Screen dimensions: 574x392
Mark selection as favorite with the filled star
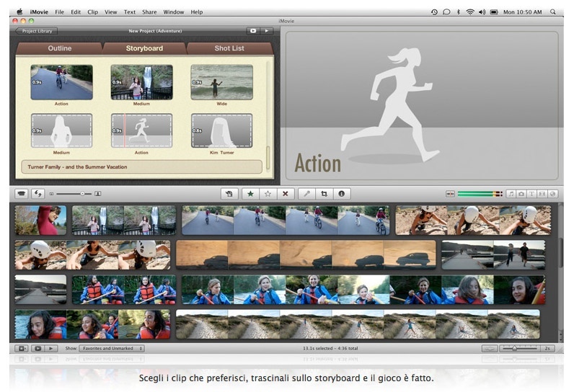pyautogui.click(x=250, y=194)
